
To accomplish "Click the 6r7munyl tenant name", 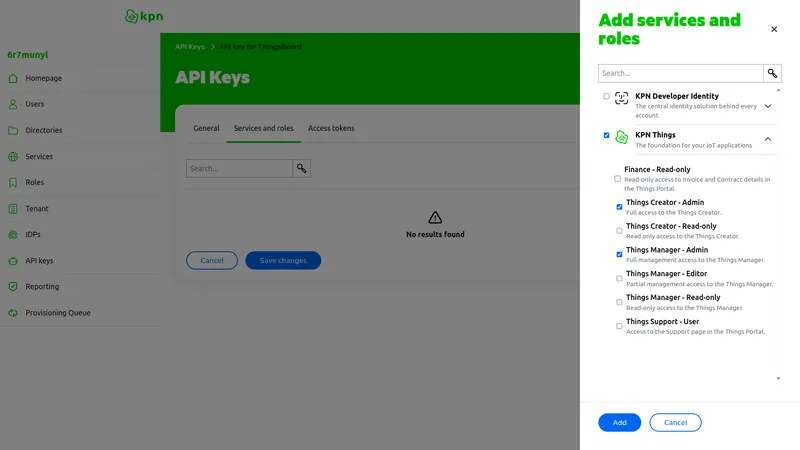I will [28, 55].
